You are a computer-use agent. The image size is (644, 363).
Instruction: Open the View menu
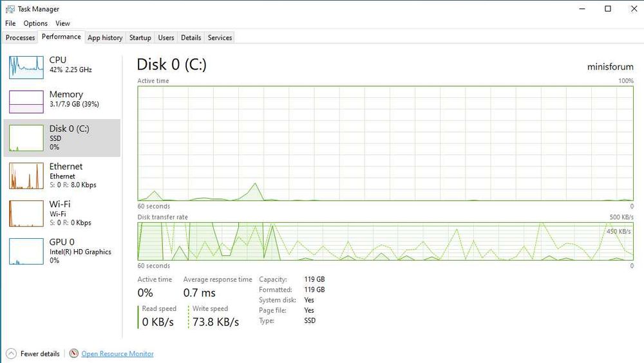(x=62, y=23)
